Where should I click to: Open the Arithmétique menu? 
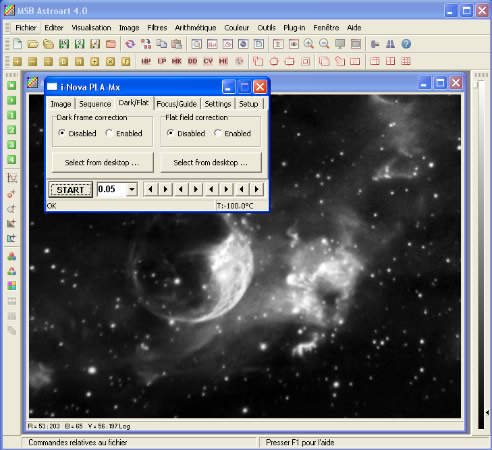196,28
